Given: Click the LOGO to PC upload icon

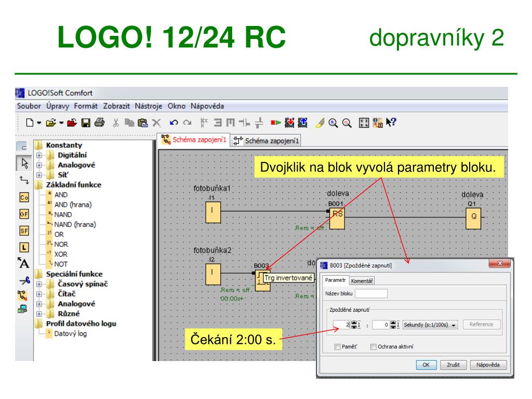Looking at the screenshot, I should tap(303, 123).
